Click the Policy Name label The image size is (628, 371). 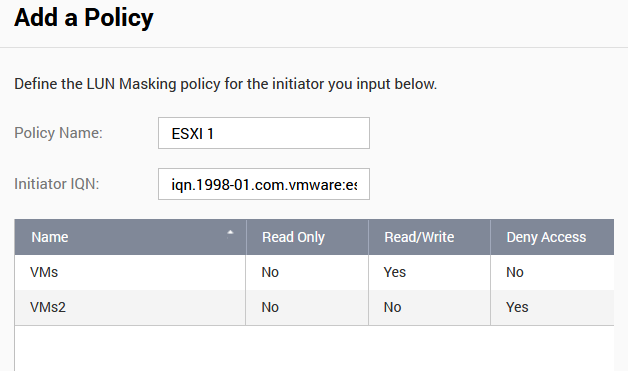(58, 133)
